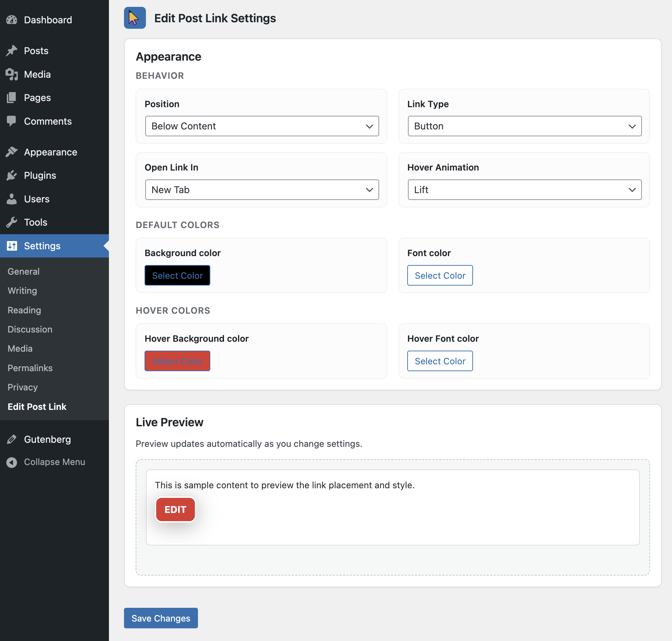The height and width of the screenshot is (641, 672).
Task: Go to Permalinks settings
Action: pyautogui.click(x=30, y=368)
